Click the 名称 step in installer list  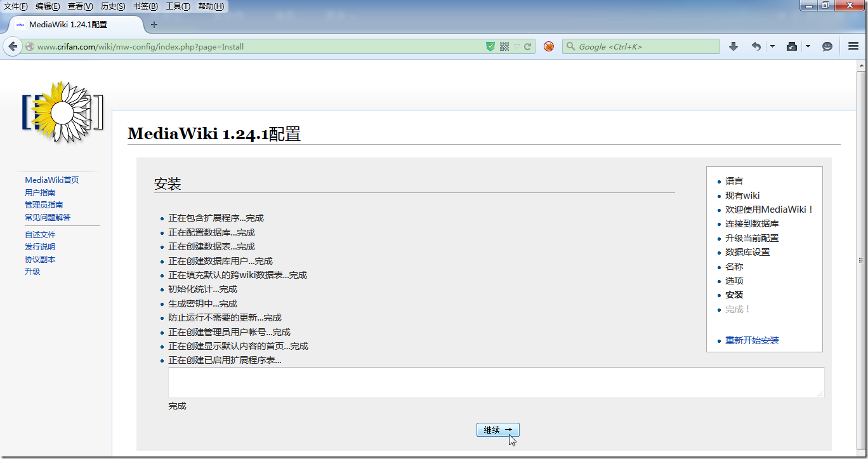(x=734, y=267)
